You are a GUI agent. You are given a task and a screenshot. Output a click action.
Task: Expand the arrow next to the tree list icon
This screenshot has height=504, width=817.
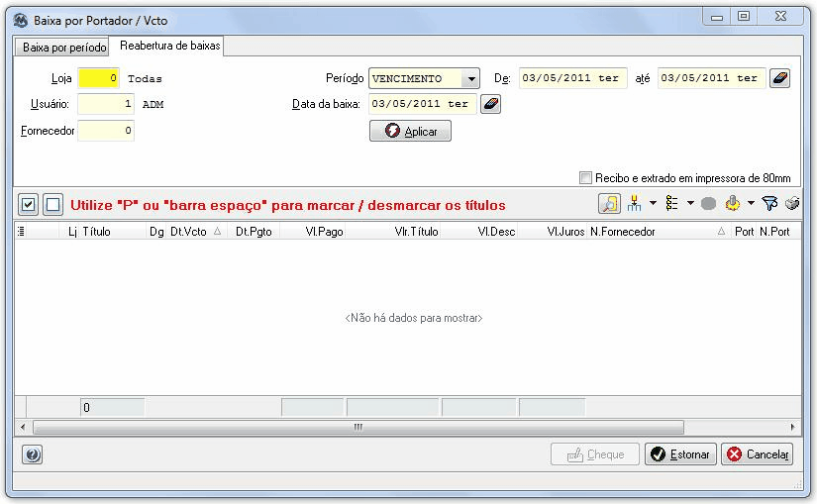tap(690, 203)
